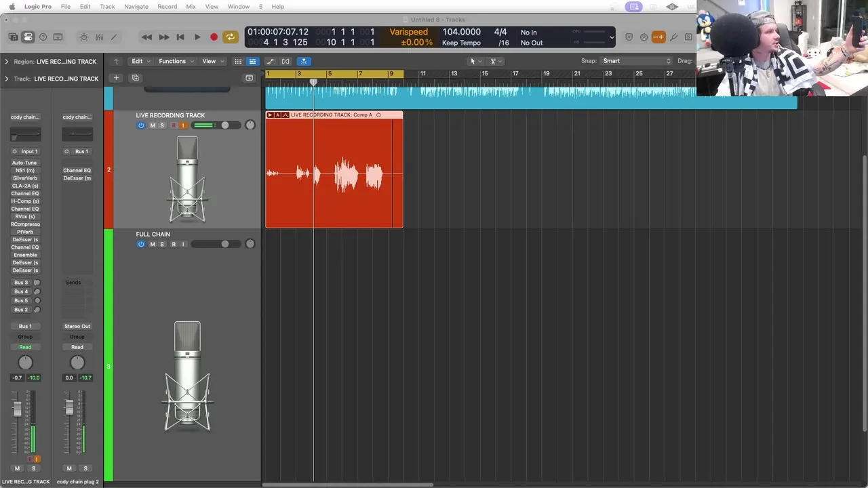The height and width of the screenshot is (488, 868).
Task: Click the grid view icon in tracks menu bar
Action: pos(238,61)
